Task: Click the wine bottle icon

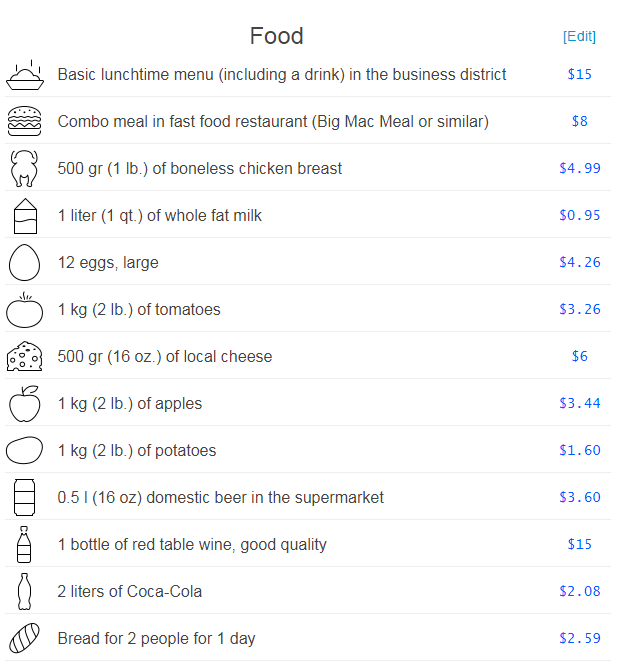Action: [24, 545]
